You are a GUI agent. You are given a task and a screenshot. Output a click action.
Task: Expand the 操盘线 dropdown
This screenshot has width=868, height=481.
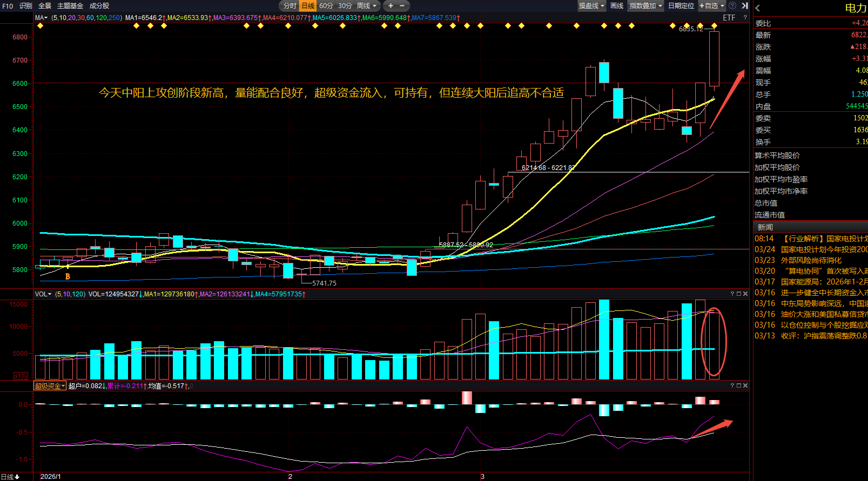click(x=591, y=6)
